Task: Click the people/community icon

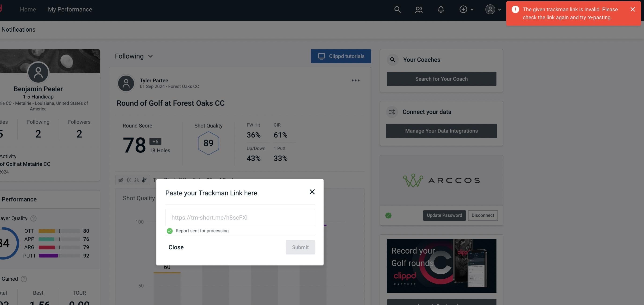Action: point(418,9)
